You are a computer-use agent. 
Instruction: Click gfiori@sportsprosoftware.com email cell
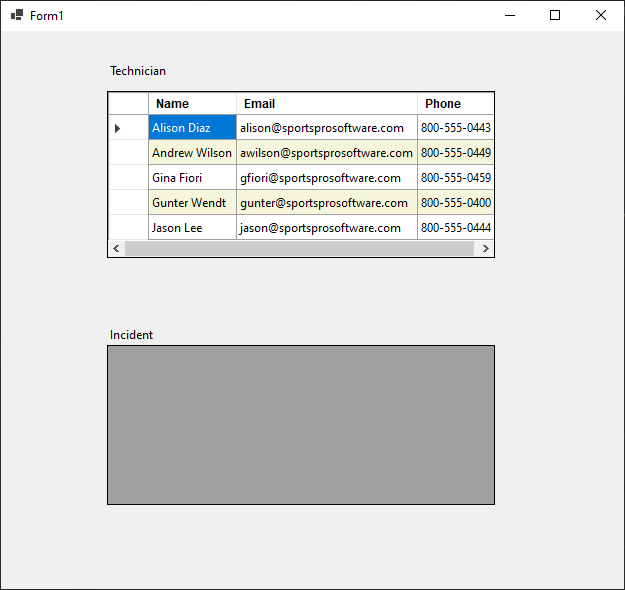click(327, 177)
